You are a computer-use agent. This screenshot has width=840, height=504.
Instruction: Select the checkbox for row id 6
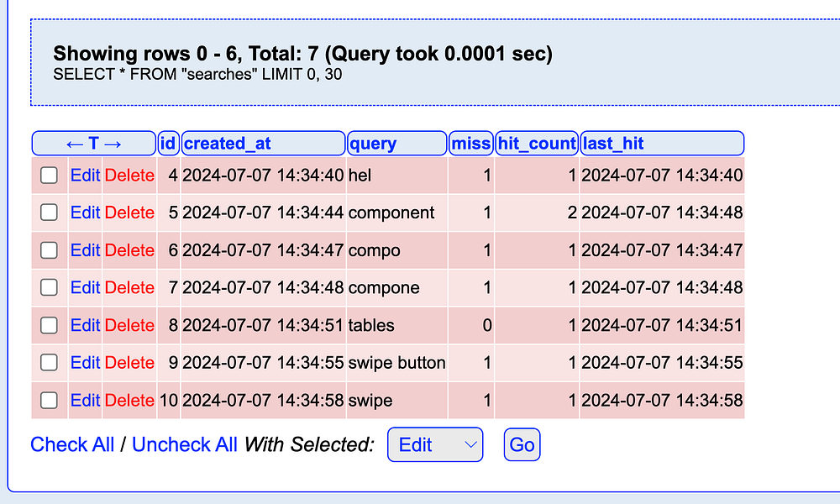tap(49, 250)
